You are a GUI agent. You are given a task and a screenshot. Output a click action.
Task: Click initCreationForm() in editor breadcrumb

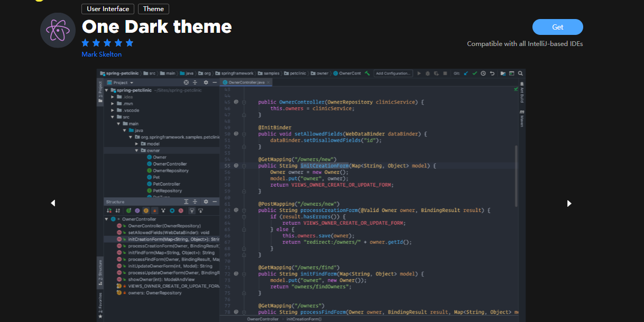click(x=303, y=319)
